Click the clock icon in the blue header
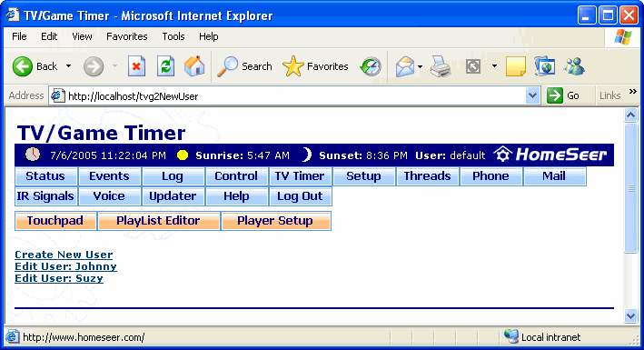The width and height of the screenshot is (644, 350). [33, 155]
